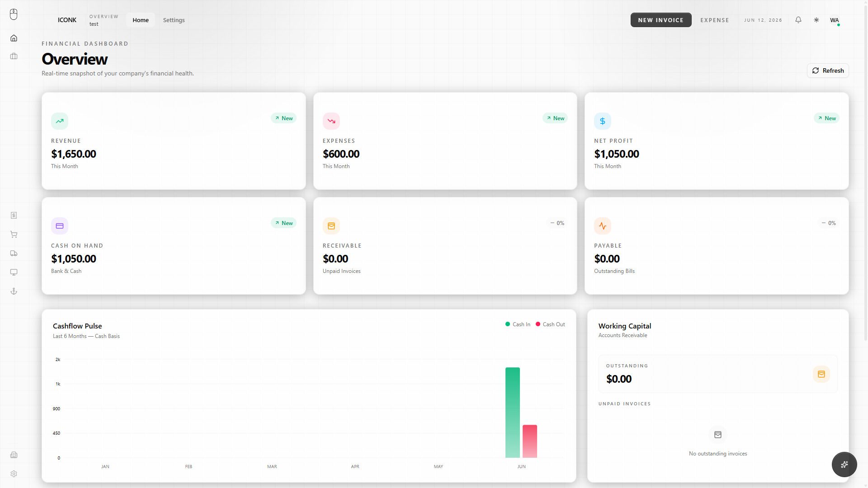Open the sparkle assistant floating button
Screen dimensions: 868x488
pos(844,465)
